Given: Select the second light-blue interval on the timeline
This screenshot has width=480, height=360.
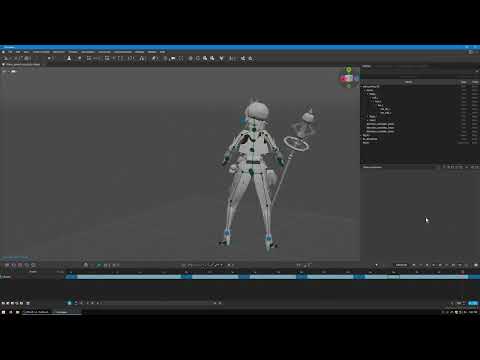Looking at the screenshot, I should 215,277.
